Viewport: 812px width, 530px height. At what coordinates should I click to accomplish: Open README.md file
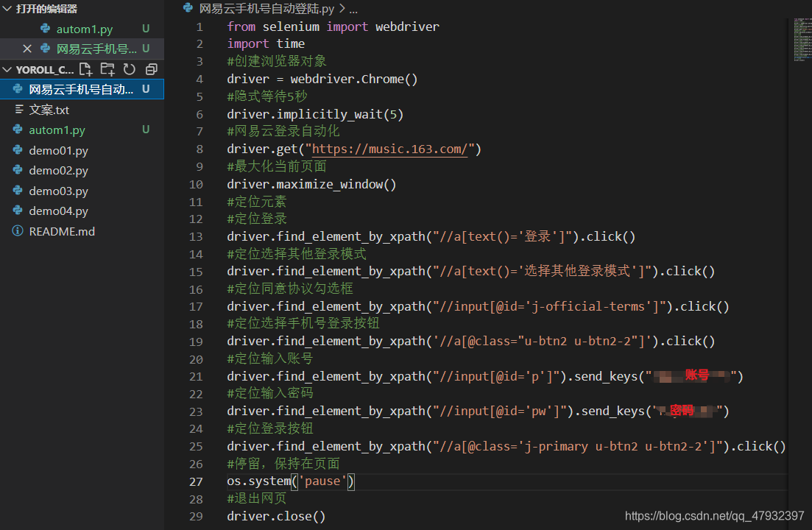[x=62, y=231]
